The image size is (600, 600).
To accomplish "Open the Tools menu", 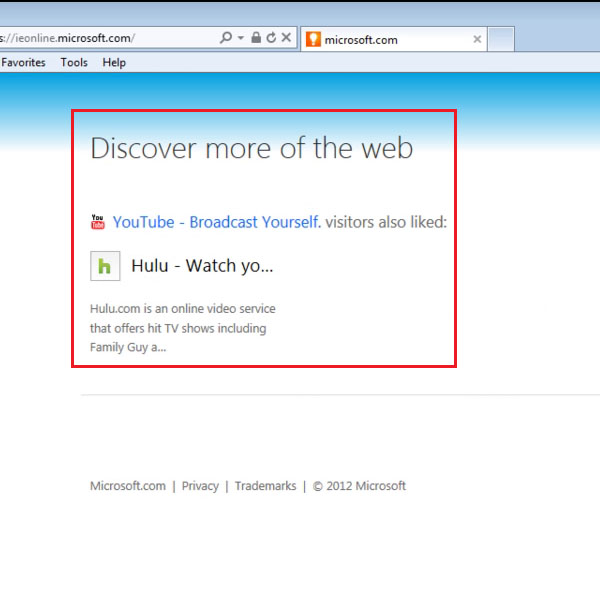I will tap(74, 62).
